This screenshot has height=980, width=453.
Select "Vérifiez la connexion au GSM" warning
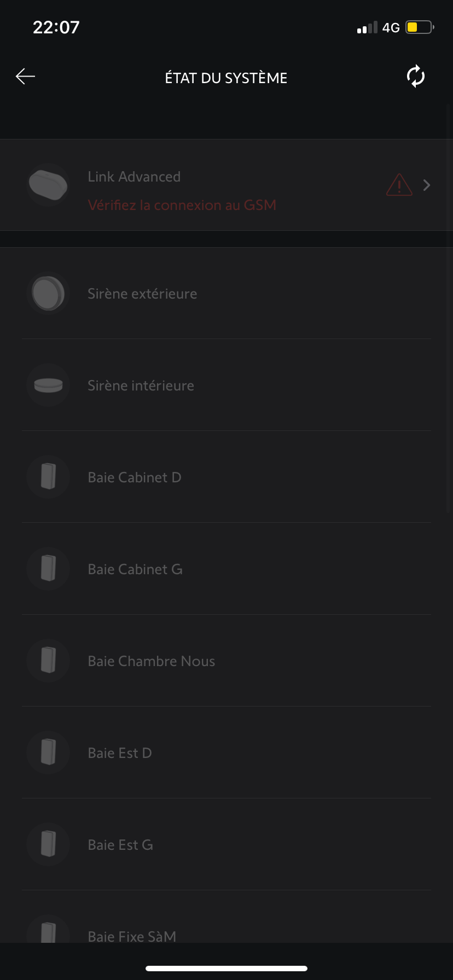[182, 205]
